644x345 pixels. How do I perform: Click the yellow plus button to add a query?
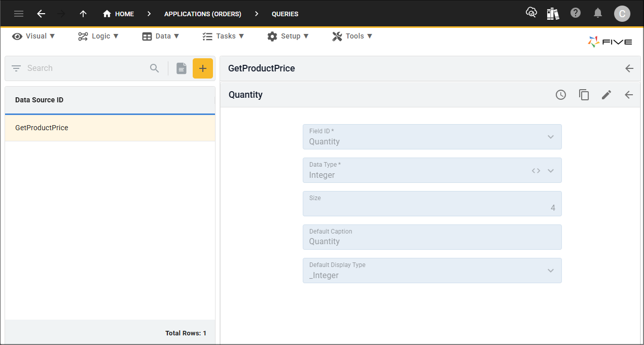(x=203, y=68)
